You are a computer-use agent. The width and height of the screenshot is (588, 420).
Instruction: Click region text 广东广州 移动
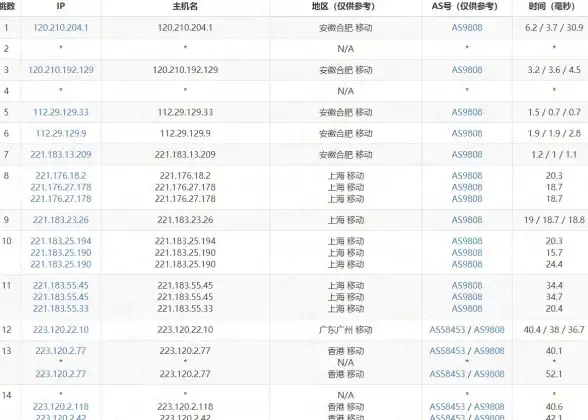click(x=345, y=330)
